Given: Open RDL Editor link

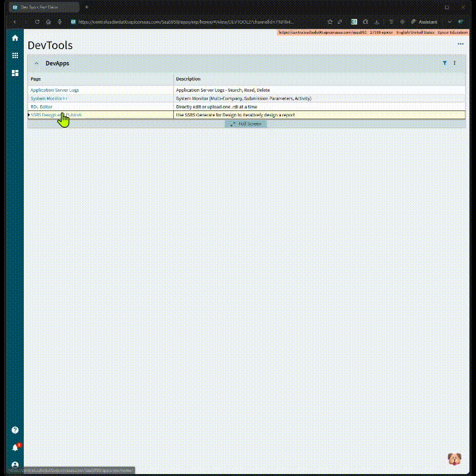Looking at the screenshot, I should (x=42, y=107).
